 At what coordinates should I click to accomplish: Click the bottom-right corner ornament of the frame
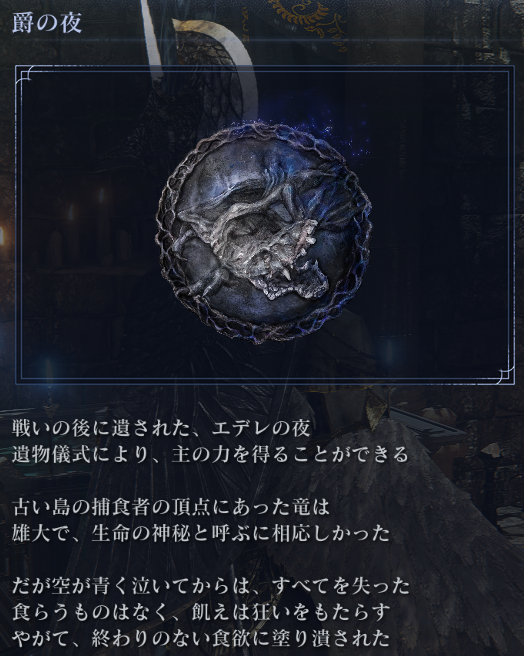point(505,374)
